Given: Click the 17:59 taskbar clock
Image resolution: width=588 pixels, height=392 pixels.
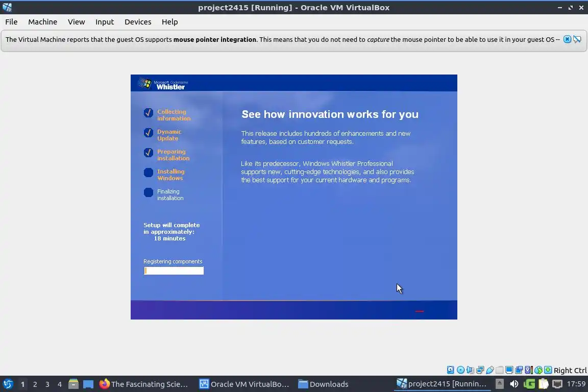Looking at the screenshot, I should (x=576, y=384).
